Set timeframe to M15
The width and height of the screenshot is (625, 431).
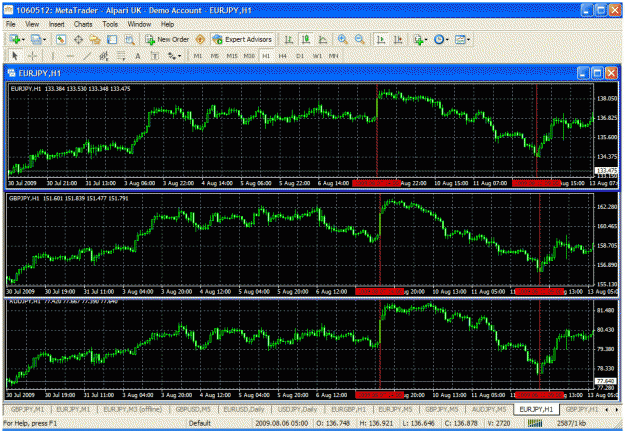click(232, 56)
